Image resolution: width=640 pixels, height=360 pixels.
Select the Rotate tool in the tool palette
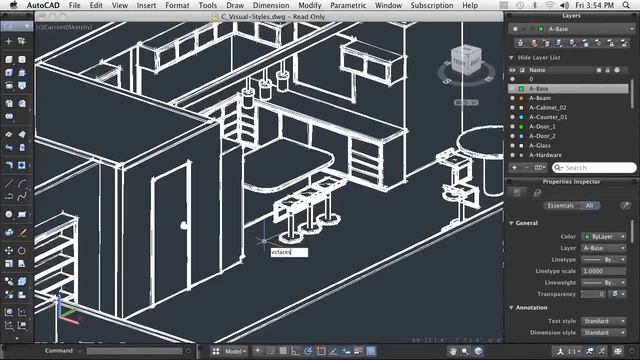tap(22, 251)
